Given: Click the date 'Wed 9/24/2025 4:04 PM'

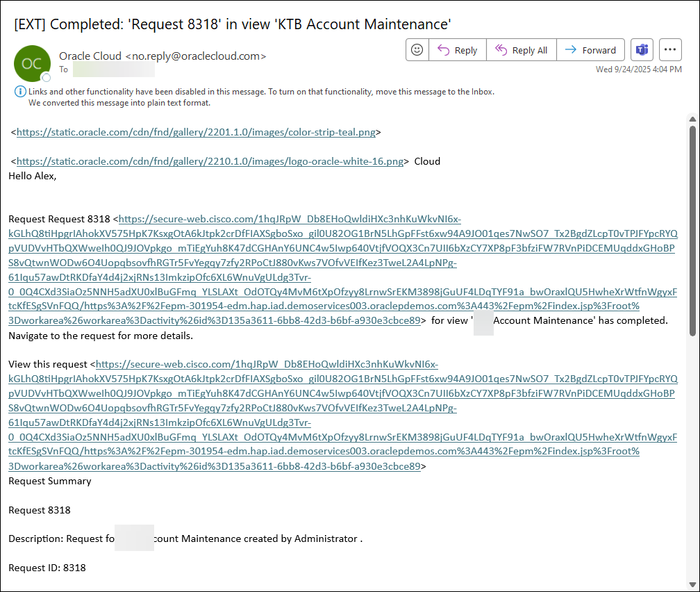Looking at the screenshot, I should click(638, 69).
